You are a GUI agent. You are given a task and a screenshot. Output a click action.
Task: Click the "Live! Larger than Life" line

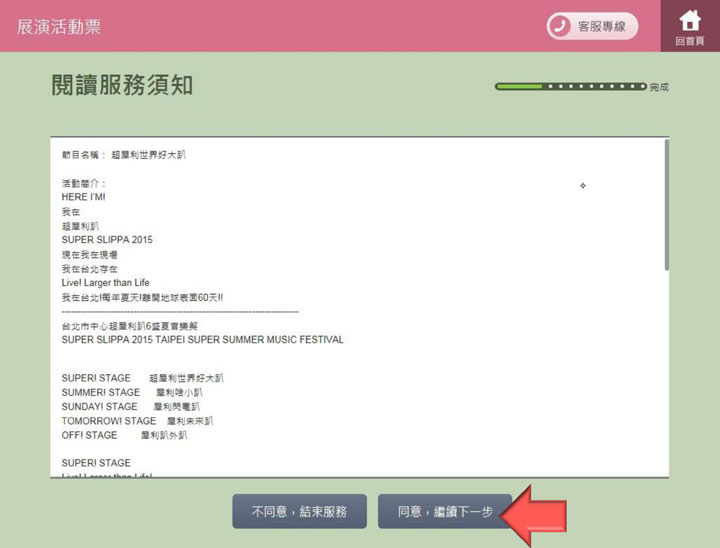pyautogui.click(x=105, y=283)
